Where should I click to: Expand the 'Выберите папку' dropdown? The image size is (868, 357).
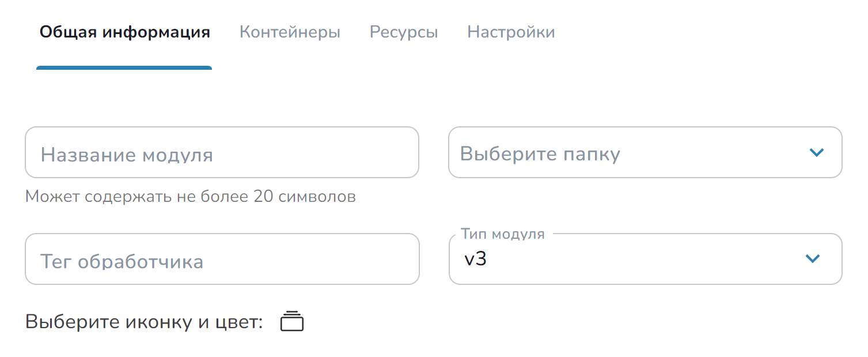[645, 152]
